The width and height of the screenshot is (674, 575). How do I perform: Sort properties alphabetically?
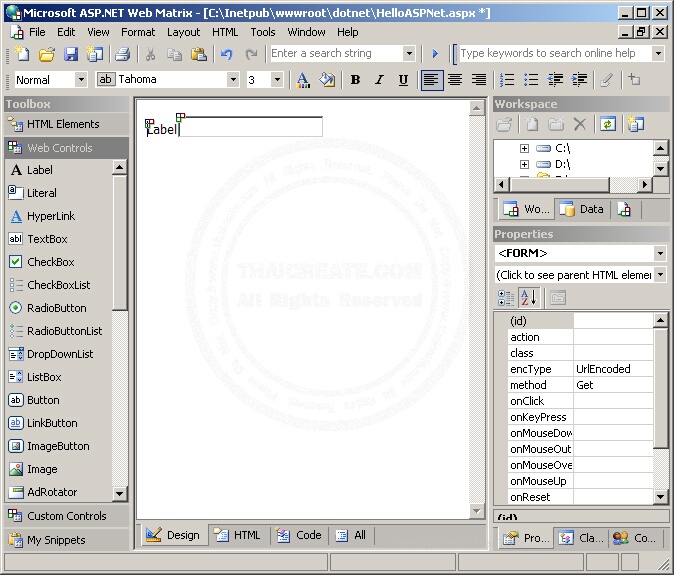point(528,298)
